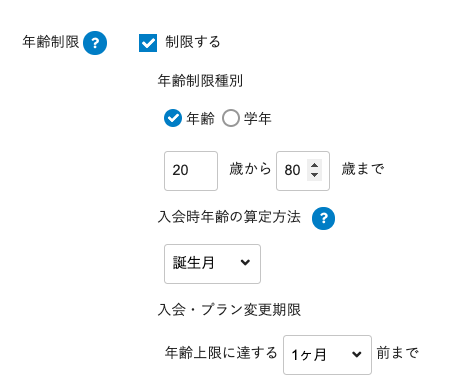Viewport: 473px width, 382px height.
Task: Open the 1ヶ月 deadline dropdown
Action: pos(327,355)
